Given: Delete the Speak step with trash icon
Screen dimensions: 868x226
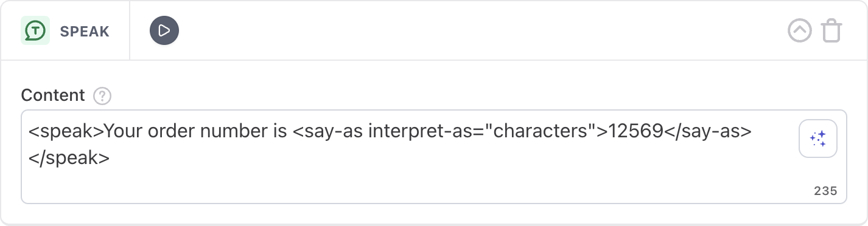Looking at the screenshot, I should click(x=832, y=30).
